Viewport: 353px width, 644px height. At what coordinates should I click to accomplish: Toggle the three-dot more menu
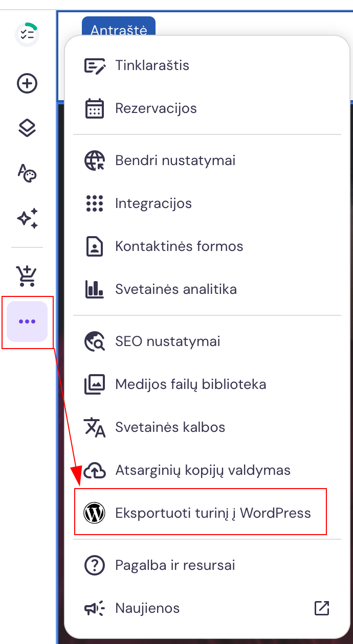(x=27, y=321)
